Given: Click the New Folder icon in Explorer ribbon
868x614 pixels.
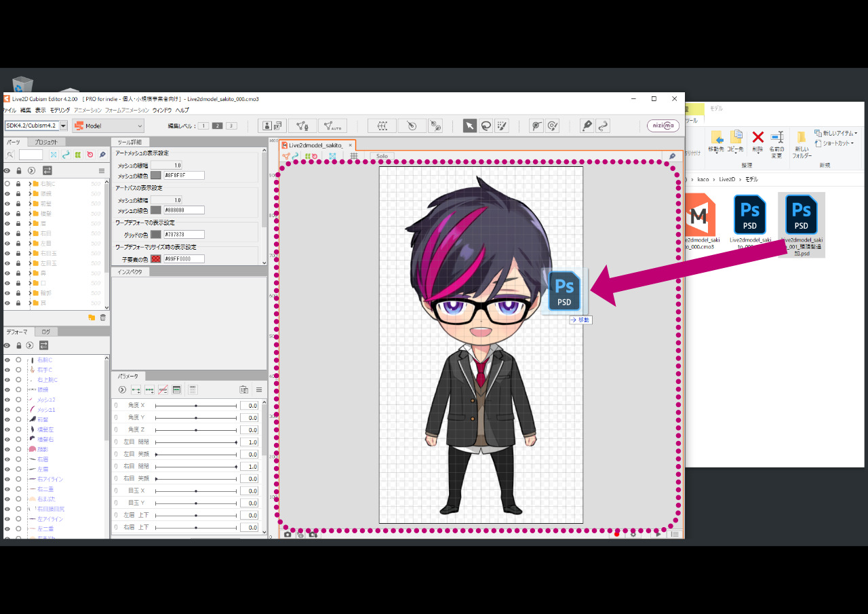Looking at the screenshot, I should (x=801, y=137).
